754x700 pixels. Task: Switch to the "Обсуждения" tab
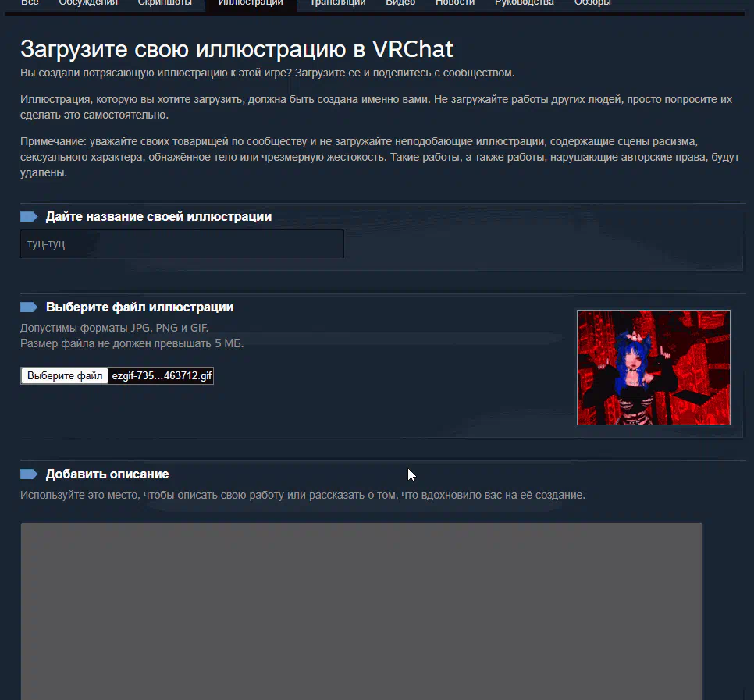click(x=88, y=3)
